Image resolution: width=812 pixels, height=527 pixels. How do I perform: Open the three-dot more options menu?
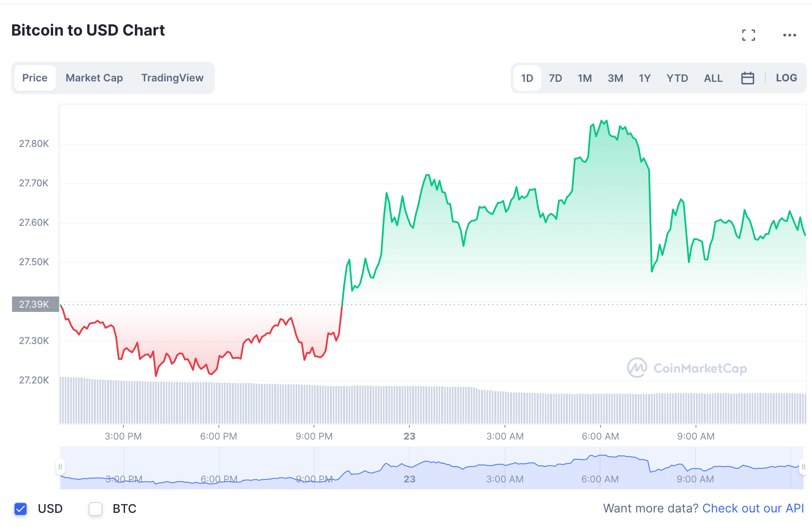(x=789, y=35)
